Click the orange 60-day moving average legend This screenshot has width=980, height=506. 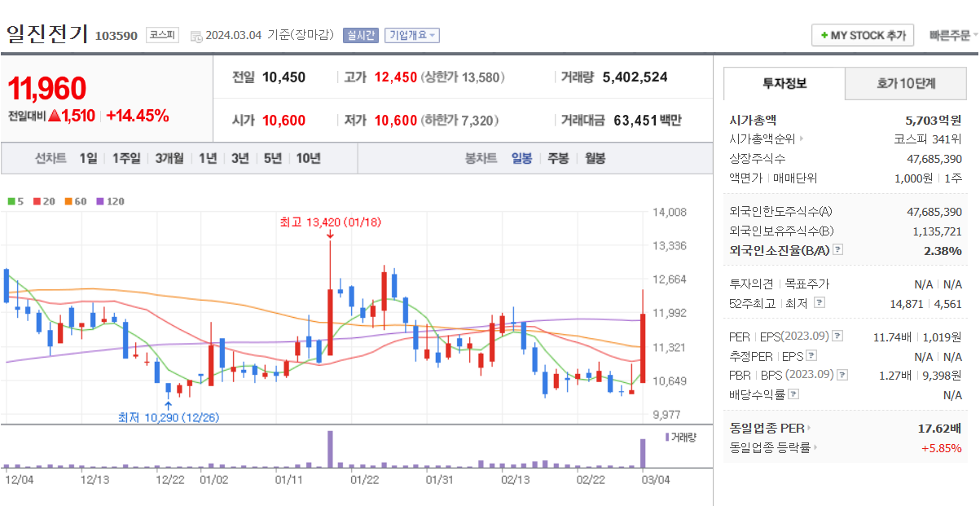(75, 201)
